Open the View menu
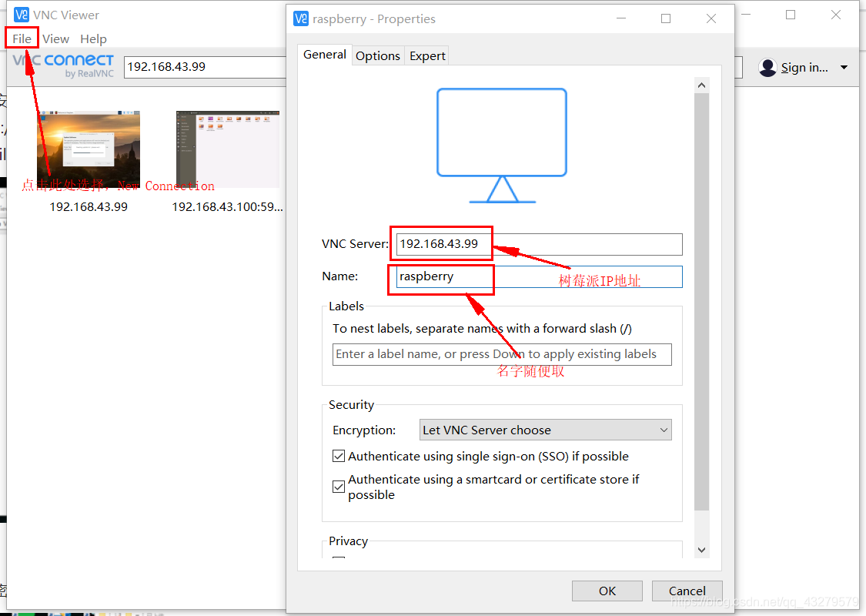The width and height of the screenshot is (866, 616). click(x=55, y=38)
